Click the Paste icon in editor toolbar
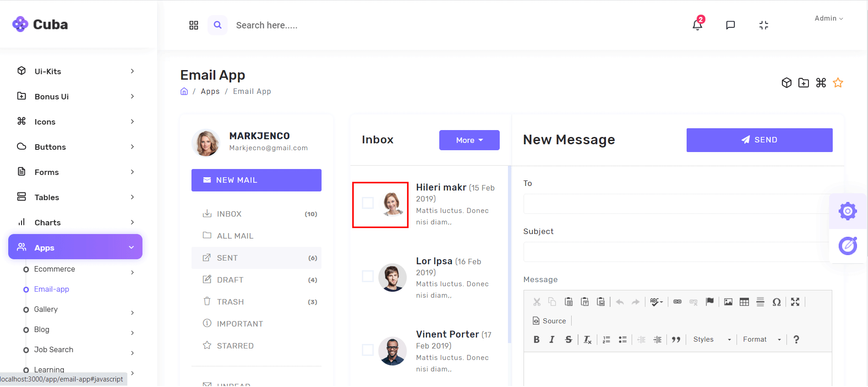 (568, 302)
